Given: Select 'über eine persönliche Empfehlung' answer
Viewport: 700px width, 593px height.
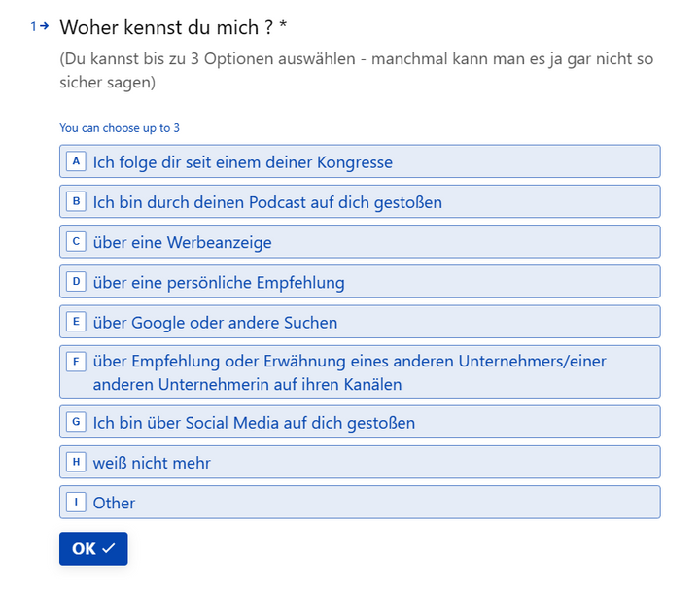Looking at the screenshot, I should [360, 282].
